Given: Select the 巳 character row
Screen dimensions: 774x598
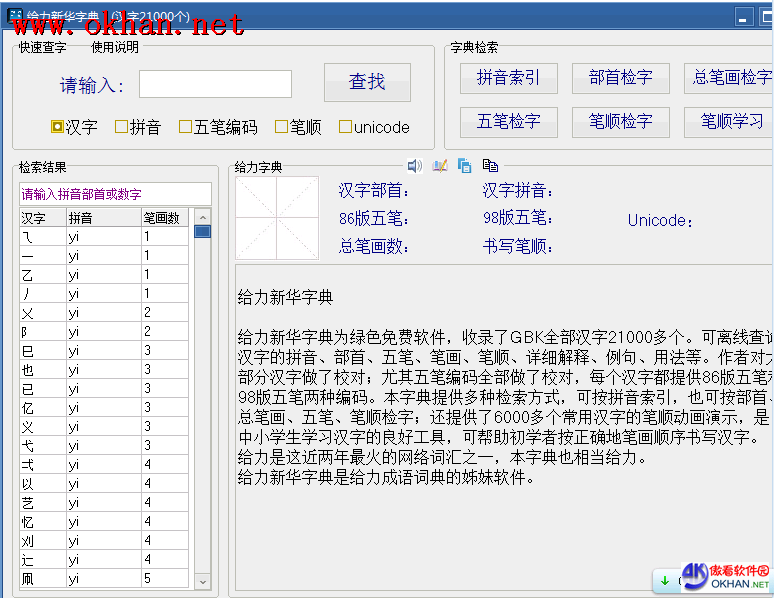Looking at the screenshot, I should [104, 351].
